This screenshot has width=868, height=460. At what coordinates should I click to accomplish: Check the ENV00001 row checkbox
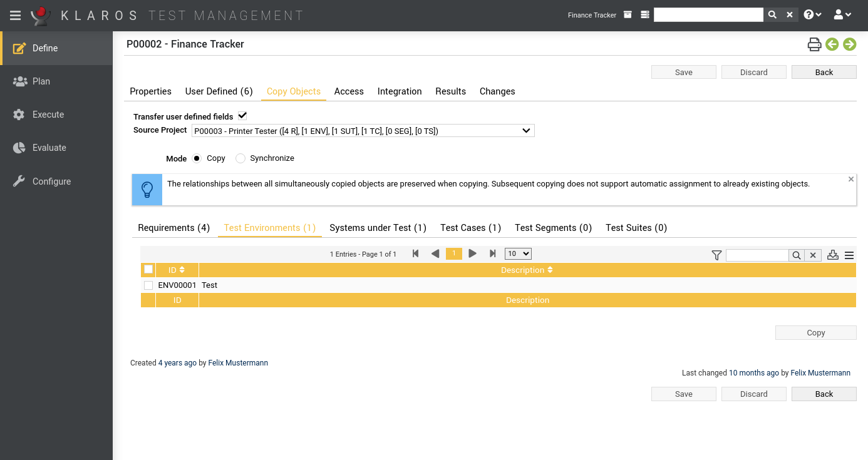(x=148, y=285)
